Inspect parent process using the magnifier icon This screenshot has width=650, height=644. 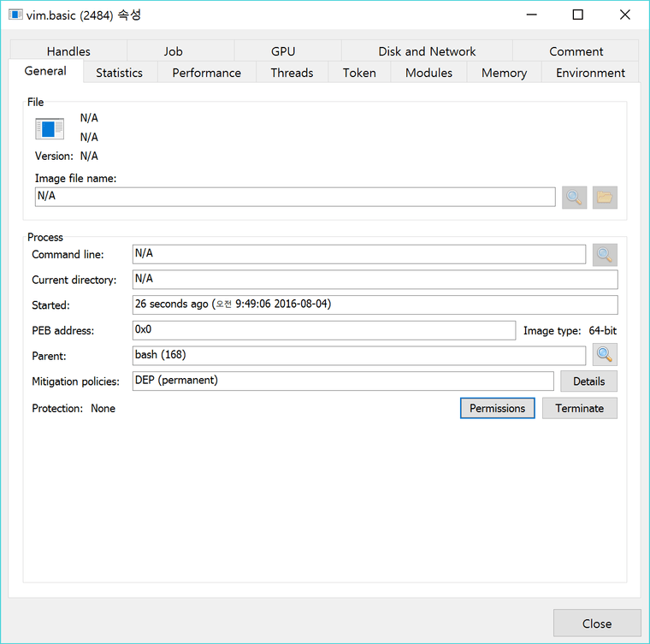[605, 355]
